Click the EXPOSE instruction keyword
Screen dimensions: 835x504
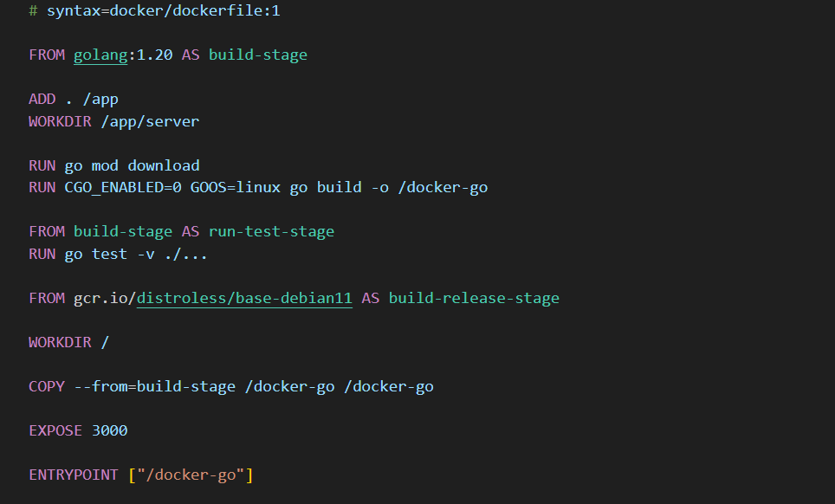(x=55, y=430)
